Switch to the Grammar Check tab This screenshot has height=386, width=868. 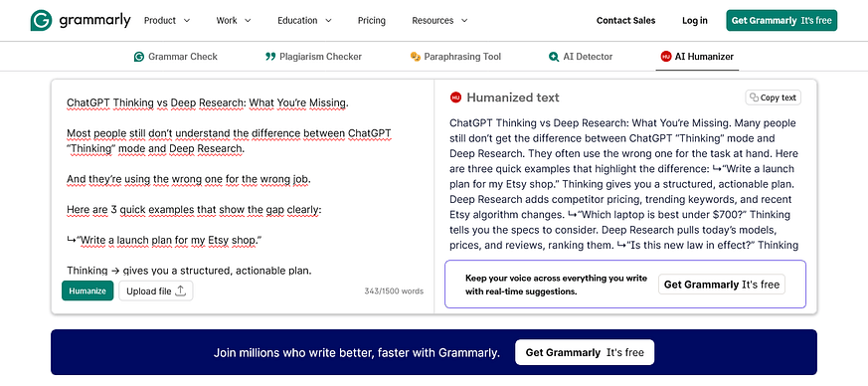(x=175, y=57)
